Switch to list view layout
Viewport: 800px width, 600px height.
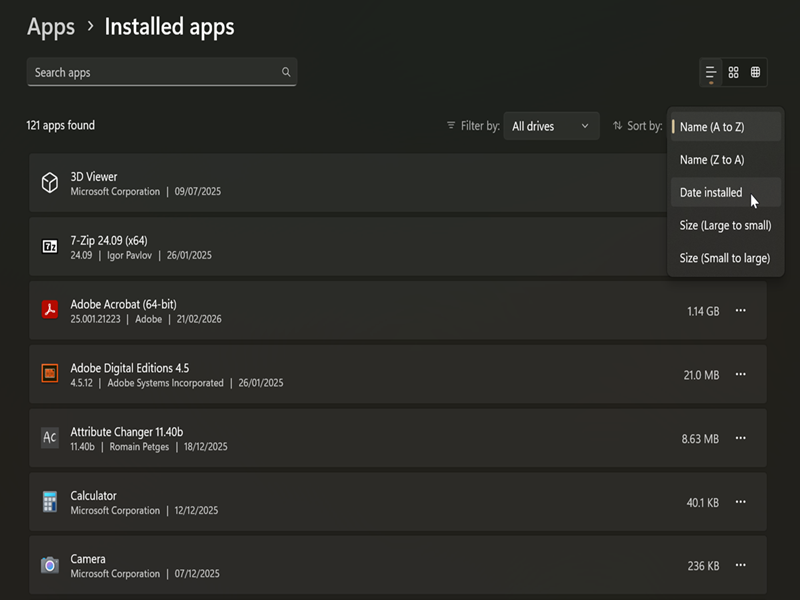[711, 72]
